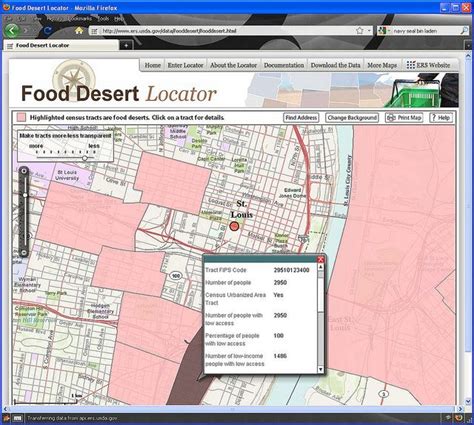
Task: Click the St Louis University map label
Action: [x=67, y=175]
